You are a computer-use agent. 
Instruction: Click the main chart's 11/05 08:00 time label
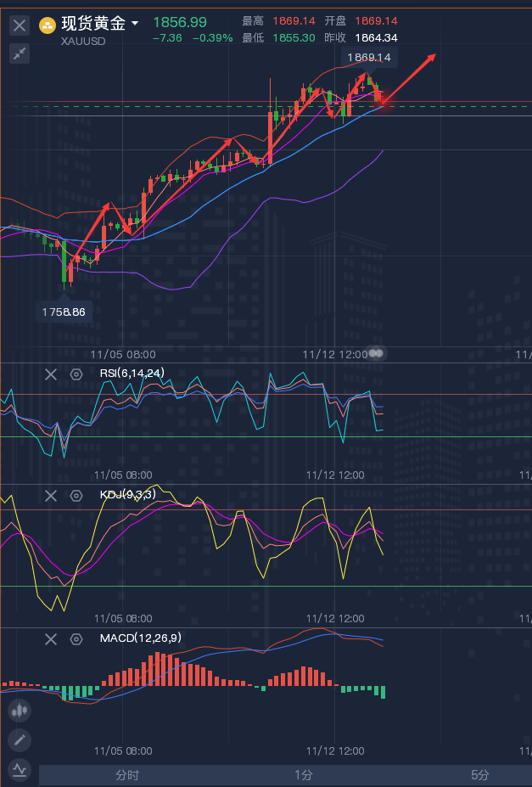click(x=123, y=354)
